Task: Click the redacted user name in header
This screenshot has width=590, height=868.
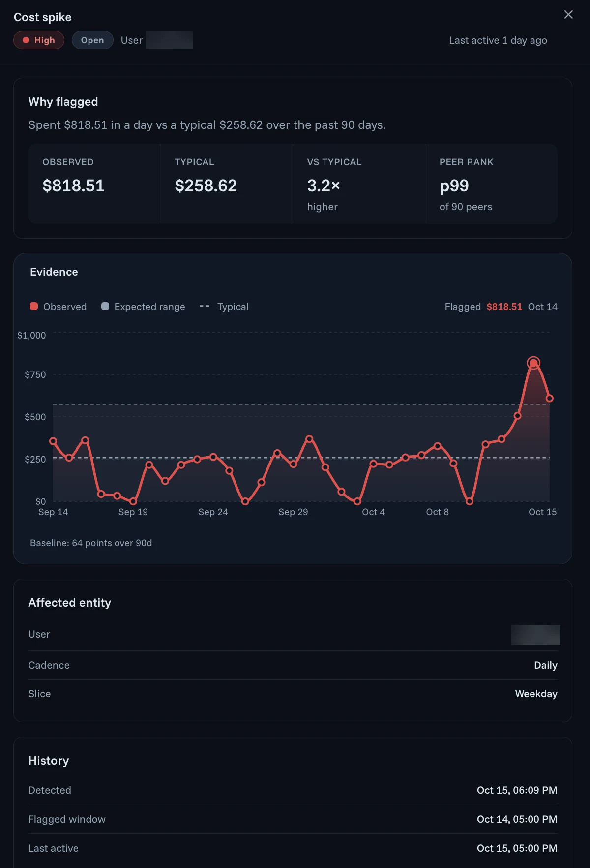Action: (169, 40)
